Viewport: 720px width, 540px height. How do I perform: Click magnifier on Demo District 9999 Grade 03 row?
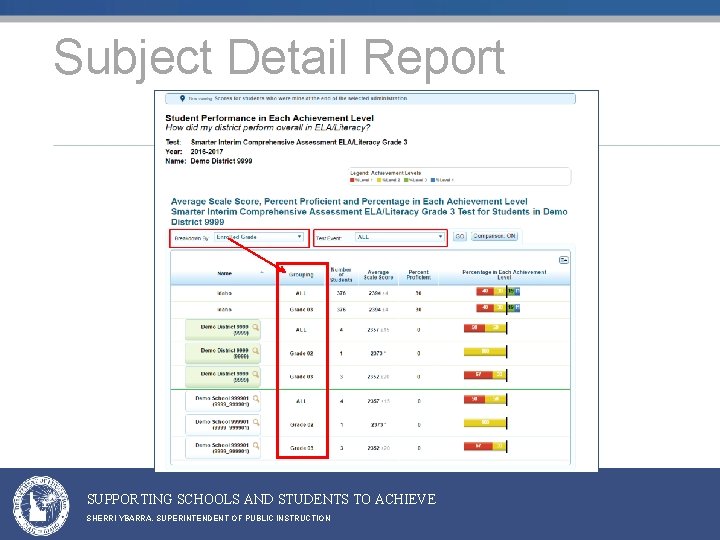255,374
